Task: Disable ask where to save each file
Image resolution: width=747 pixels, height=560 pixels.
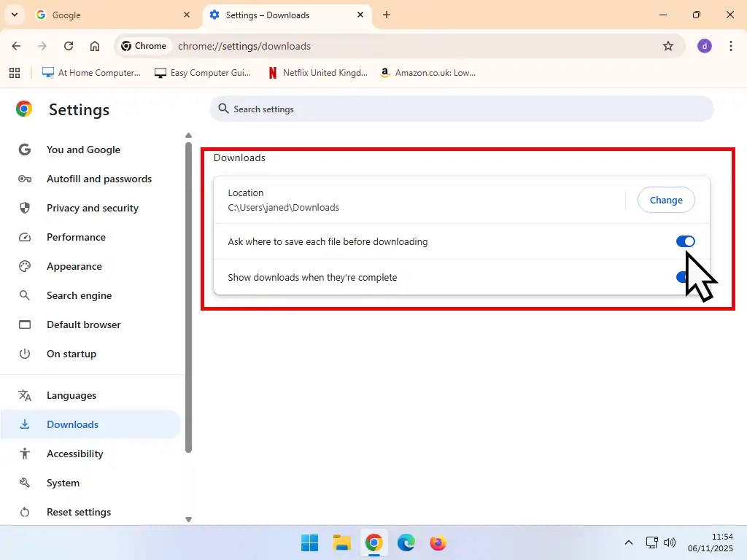Action: coord(685,241)
